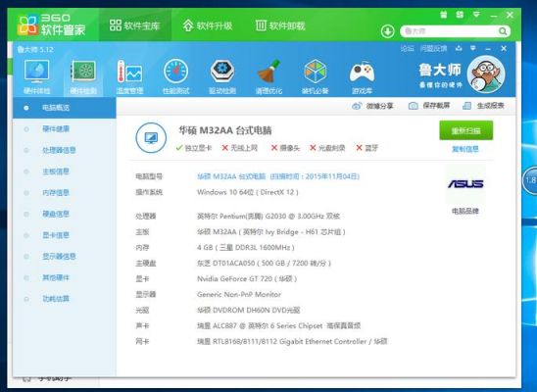Click skin icon beside gift icon in 360 title bar
537x392 pixels.
pos(460,15)
